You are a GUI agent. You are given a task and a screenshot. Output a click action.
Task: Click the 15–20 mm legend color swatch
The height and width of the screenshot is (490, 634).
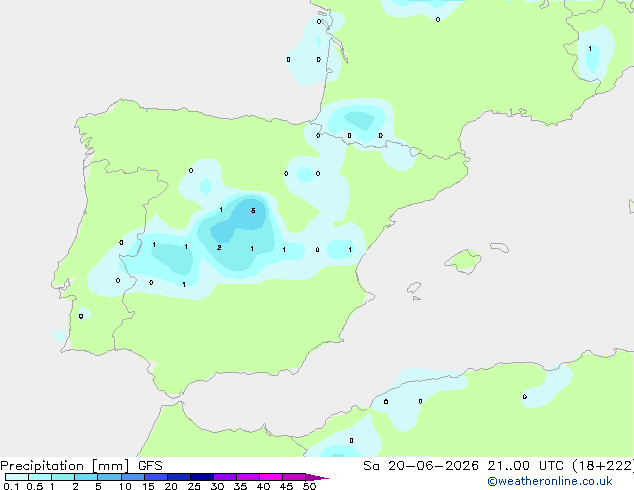point(155,477)
